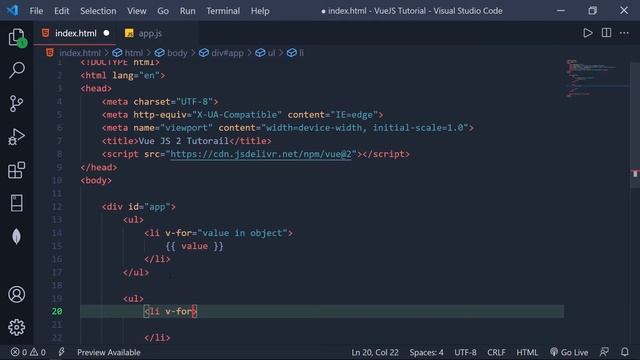
Task: Click the VS Code logo icon
Action: (x=12, y=10)
